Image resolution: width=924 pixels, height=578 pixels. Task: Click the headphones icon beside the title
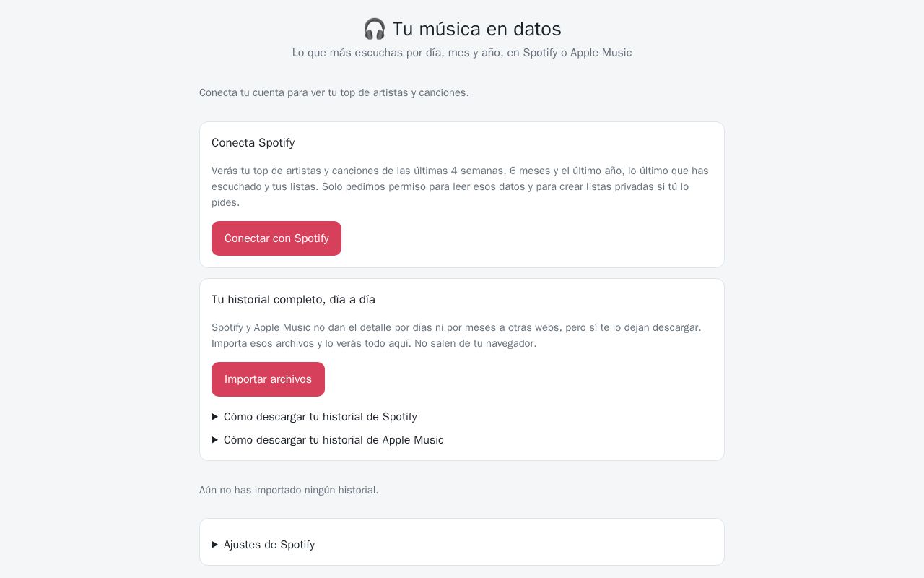click(x=375, y=29)
